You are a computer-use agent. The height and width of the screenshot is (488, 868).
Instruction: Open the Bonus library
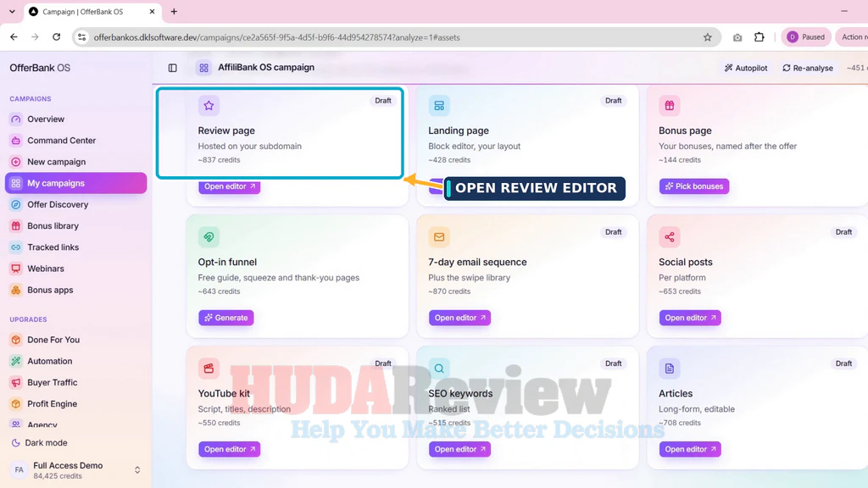tap(75, 225)
